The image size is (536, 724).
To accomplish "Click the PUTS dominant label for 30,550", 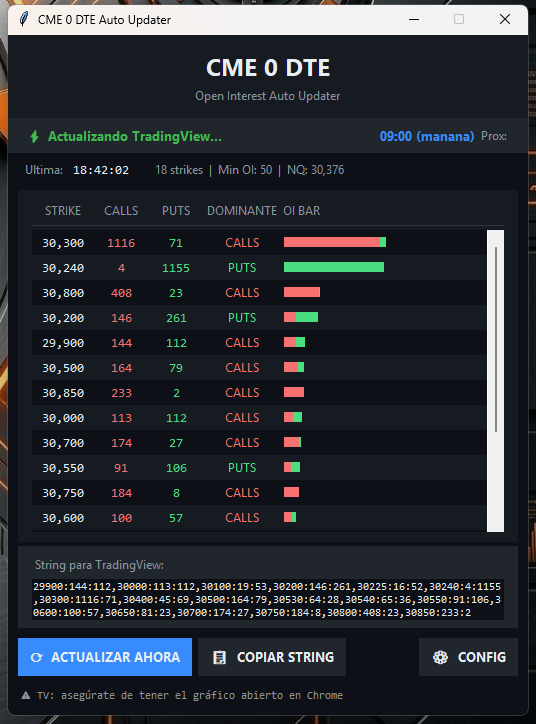I will click(242, 468).
